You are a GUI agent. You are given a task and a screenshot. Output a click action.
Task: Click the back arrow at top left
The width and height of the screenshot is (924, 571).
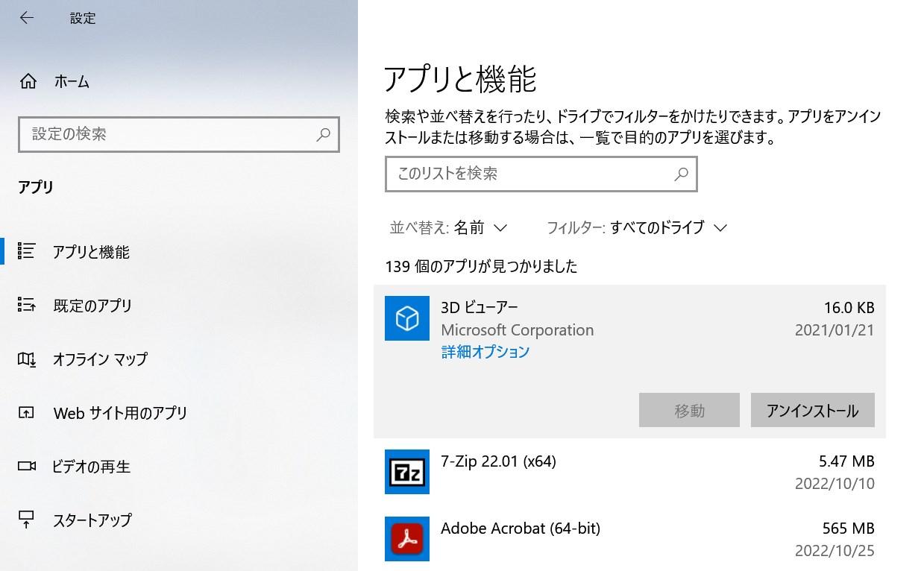tap(27, 17)
